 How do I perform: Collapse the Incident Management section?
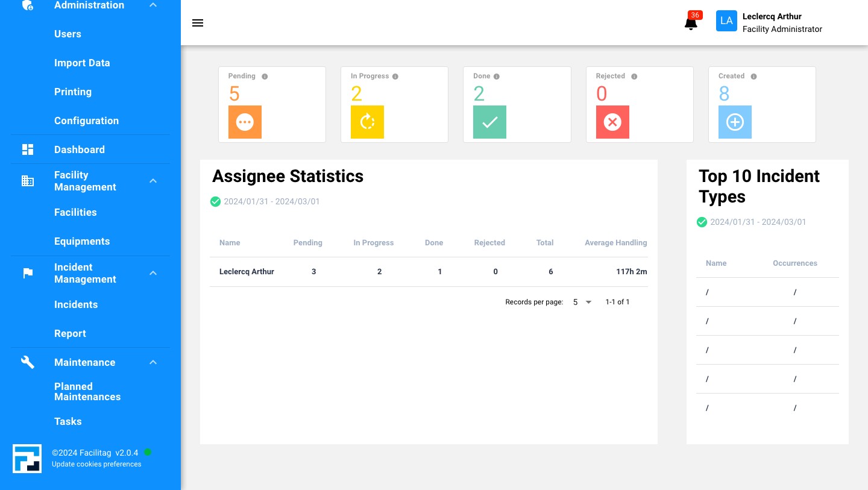153,273
